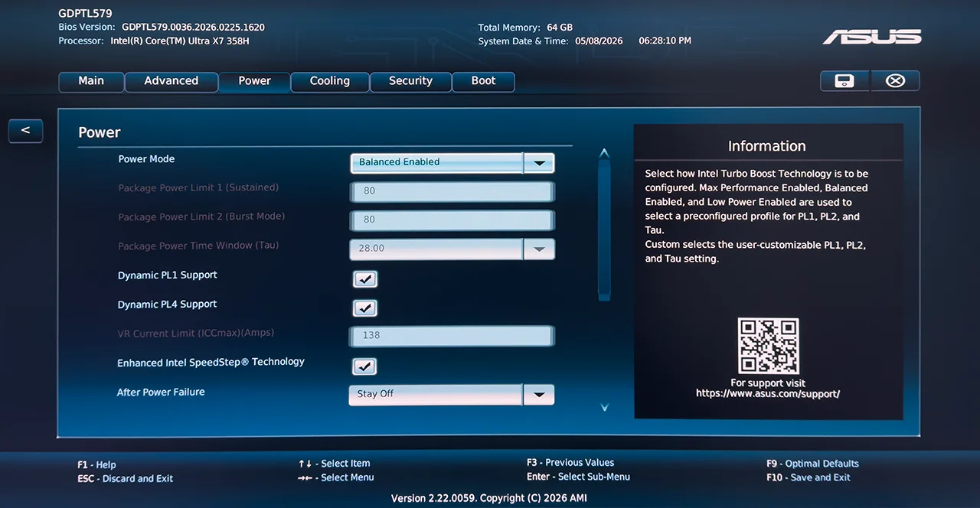
Task: Click the Package Power Limit 1 field
Action: [x=452, y=190]
